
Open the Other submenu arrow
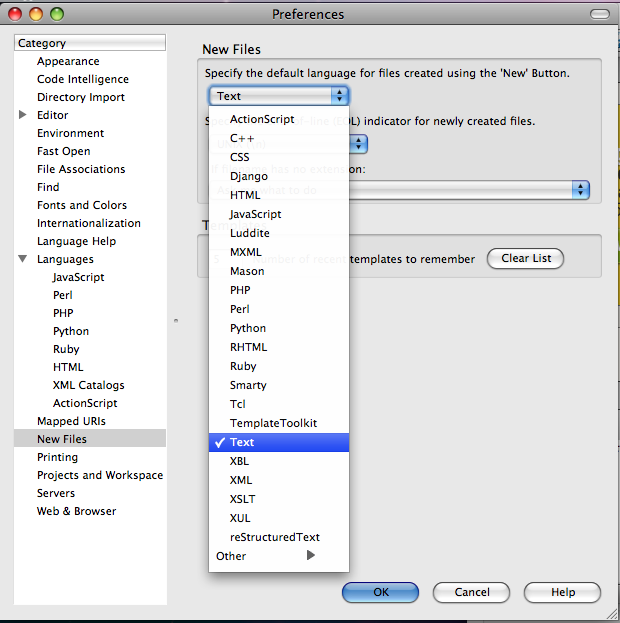click(311, 556)
